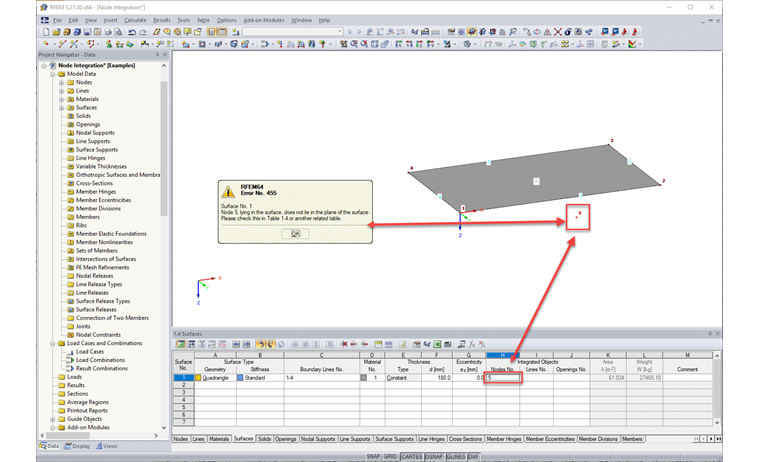Undo the last action
760x462 pixels.
[x=132, y=32]
